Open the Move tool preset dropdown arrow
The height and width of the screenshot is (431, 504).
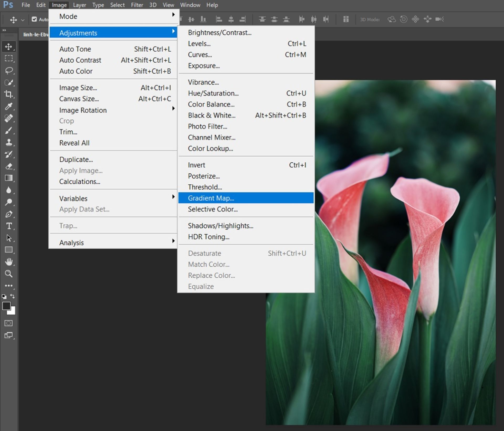23,20
